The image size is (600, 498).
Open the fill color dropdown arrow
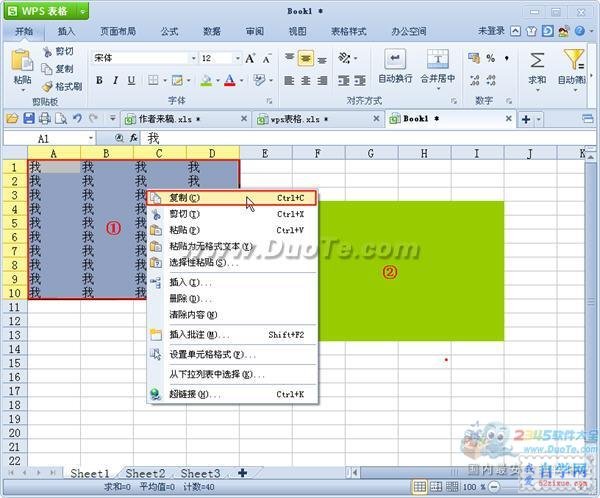click(217, 80)
